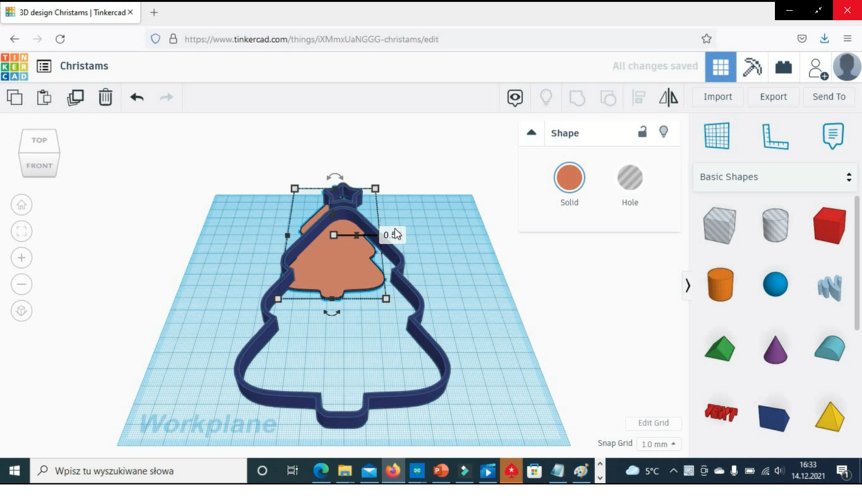
Task: Open the design list menu icon
Action: pyautogui.click(x=44, y=66)
